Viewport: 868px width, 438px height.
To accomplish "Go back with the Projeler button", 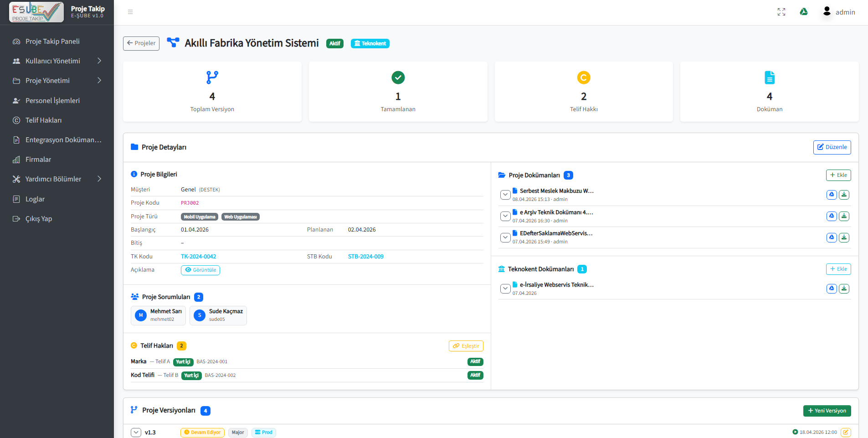I will (x=141, y=43).
